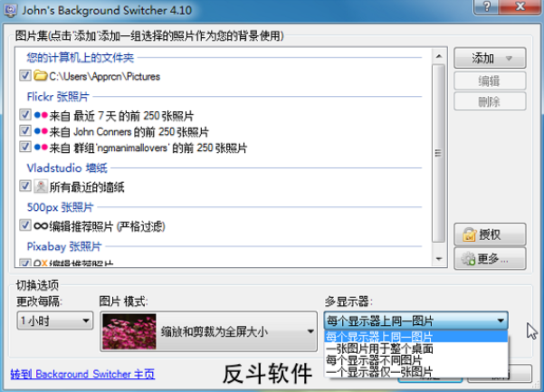
Task: Open the 添加 button dropdown arrow
Action: 510,59
